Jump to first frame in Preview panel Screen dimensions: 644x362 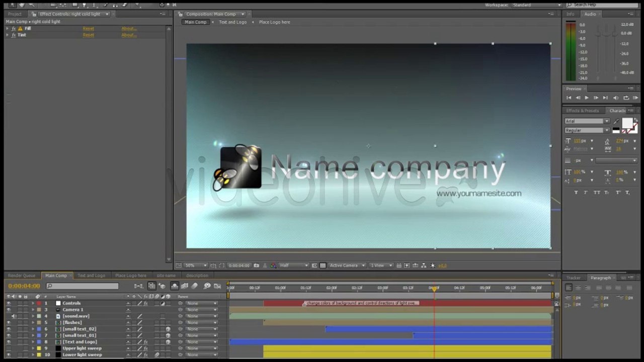569,98
